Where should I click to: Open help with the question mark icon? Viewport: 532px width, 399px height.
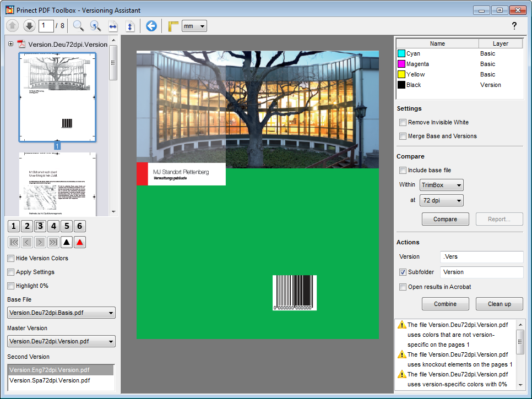click(x=514, y=26)
